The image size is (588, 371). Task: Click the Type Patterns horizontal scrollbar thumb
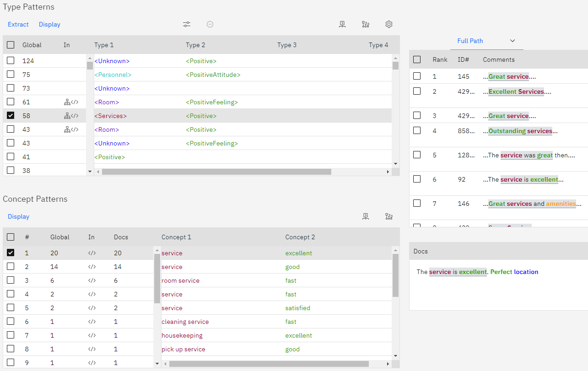tap(216, 172)
